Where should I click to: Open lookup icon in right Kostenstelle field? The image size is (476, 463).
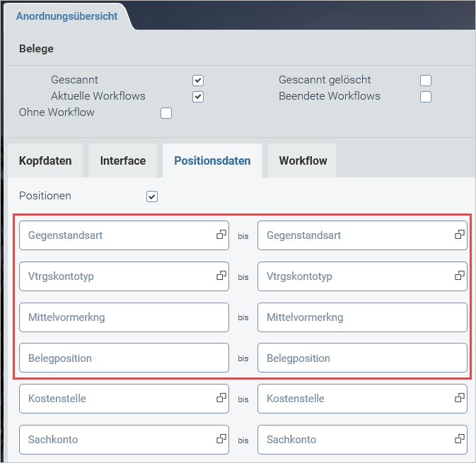point(459,398)
